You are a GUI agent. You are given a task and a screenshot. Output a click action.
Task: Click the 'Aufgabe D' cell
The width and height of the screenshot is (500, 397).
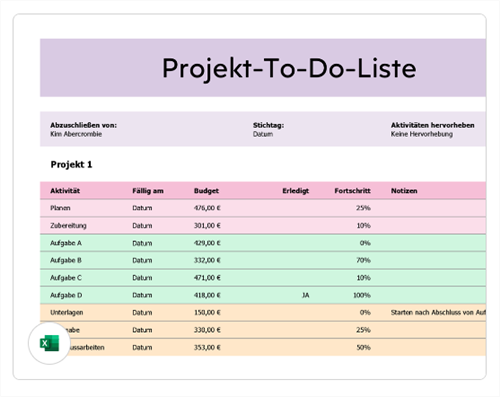click(66, 295)
